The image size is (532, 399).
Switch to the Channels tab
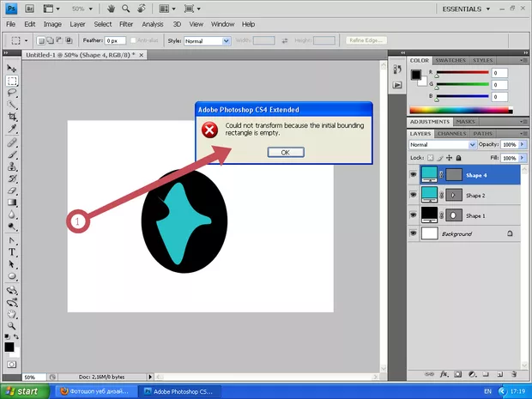tap(451, 134)
